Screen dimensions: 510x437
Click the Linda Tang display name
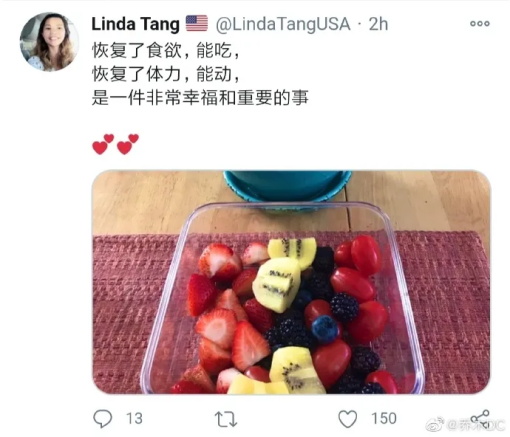coord(136,24)
